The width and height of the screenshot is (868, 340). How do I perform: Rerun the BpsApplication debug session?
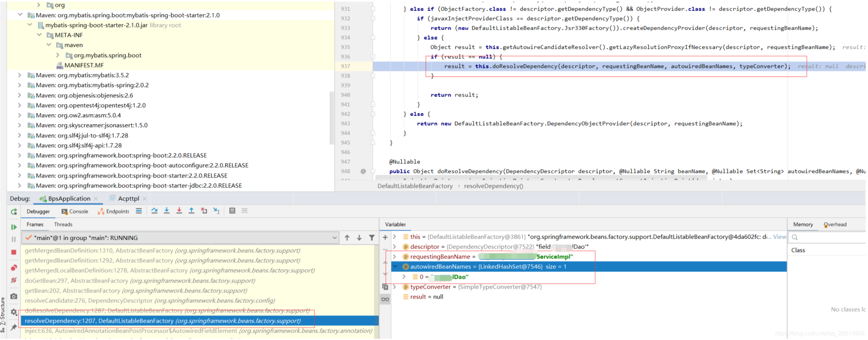(x=14, y=212)
